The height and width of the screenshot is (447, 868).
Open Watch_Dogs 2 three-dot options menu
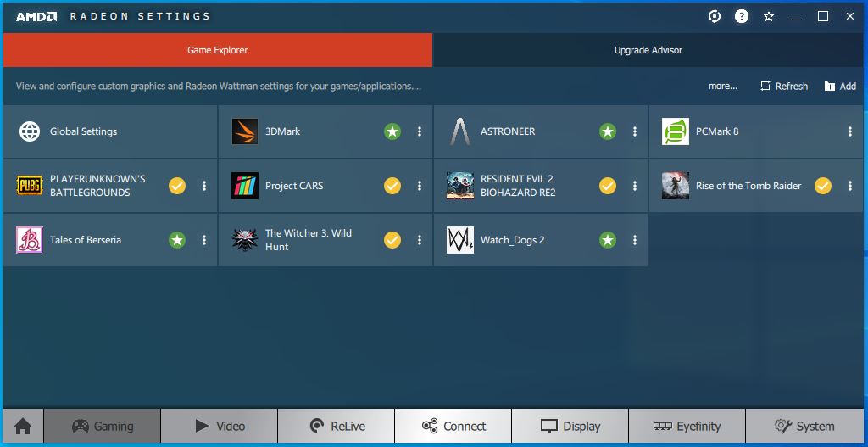pos(635,240)
